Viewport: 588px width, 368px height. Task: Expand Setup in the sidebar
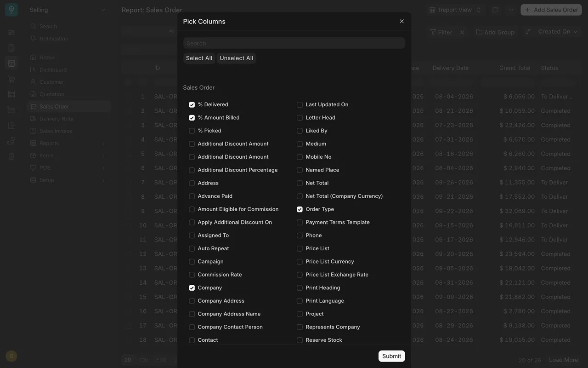click(x=68, y=180)
